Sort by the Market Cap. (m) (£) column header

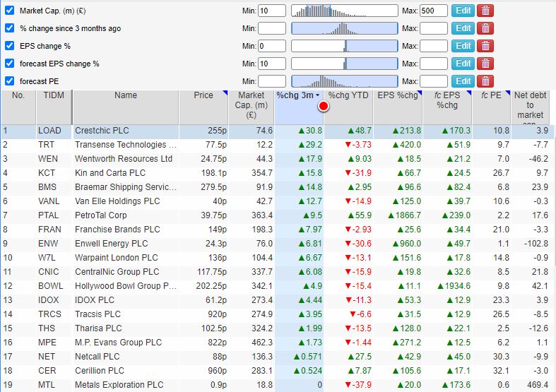(x=251, y=107)
